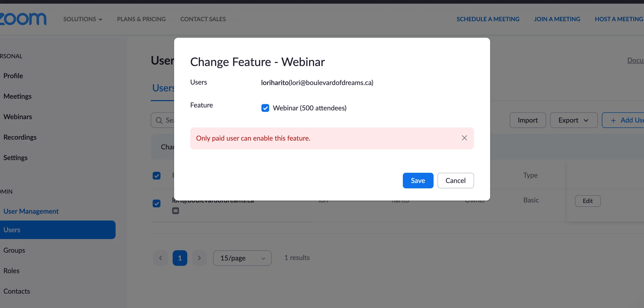
Task: Click page number 1
Action: (x=180, y=258)
